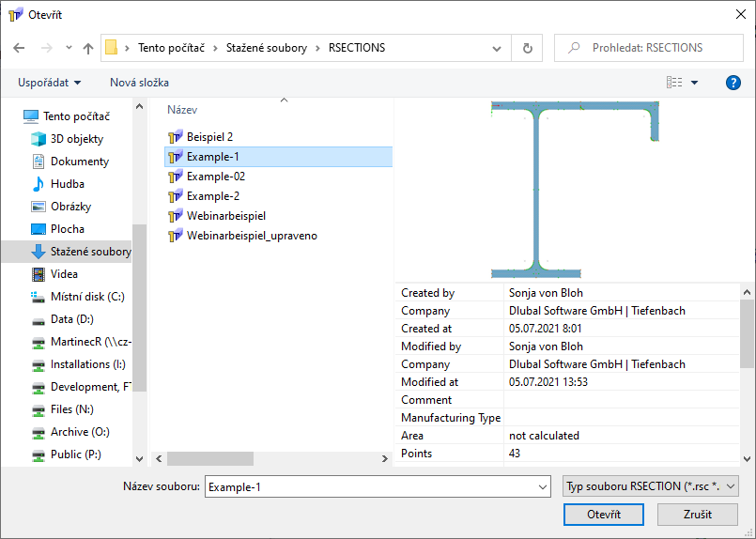Expand the filename combo box dropdown
The height and width of the screenshot is (539, 756).
coord(543,487)
